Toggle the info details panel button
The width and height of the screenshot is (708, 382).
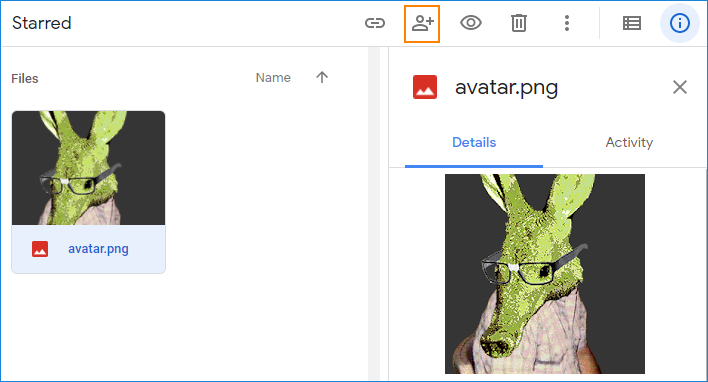click(680, 23)
